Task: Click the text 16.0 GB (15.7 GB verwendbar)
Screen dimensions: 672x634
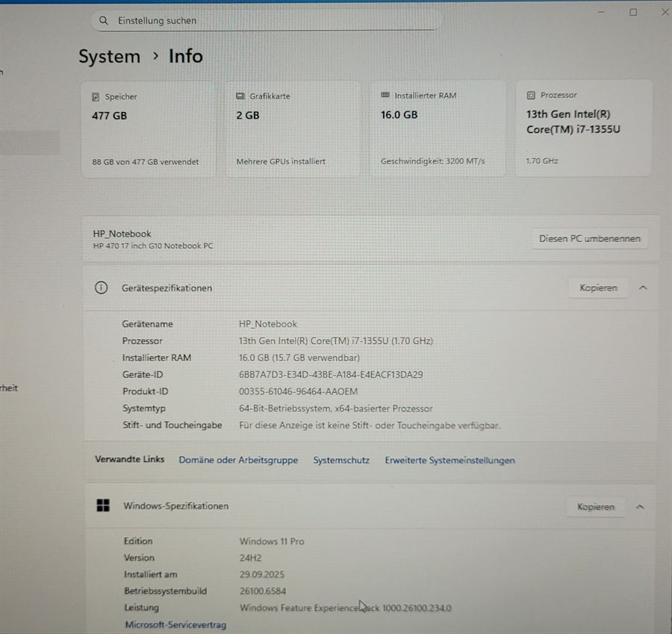Action: [x=299, y=358]
